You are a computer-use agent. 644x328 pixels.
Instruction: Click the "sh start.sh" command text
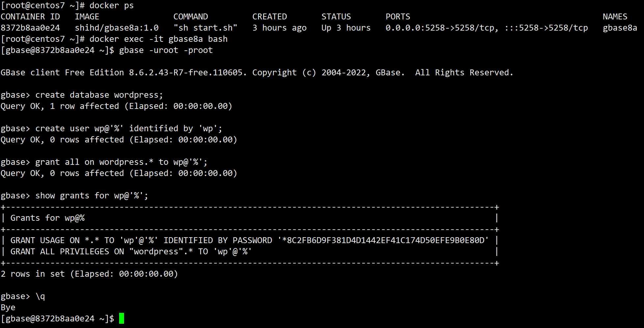(205, 28)
